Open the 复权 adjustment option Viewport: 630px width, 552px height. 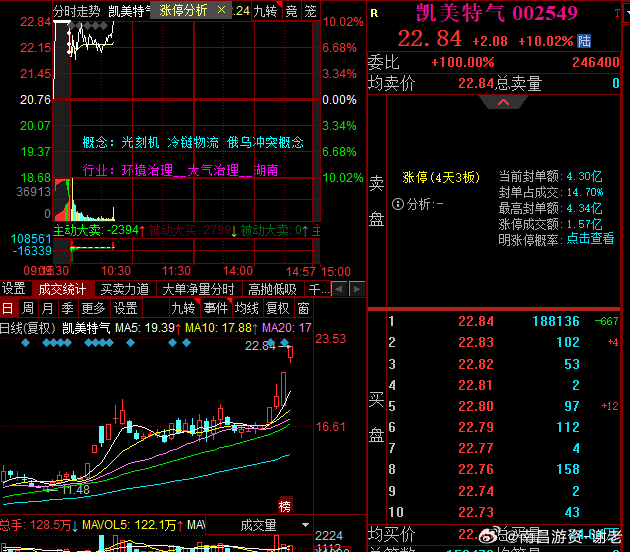tap(277, 309)
